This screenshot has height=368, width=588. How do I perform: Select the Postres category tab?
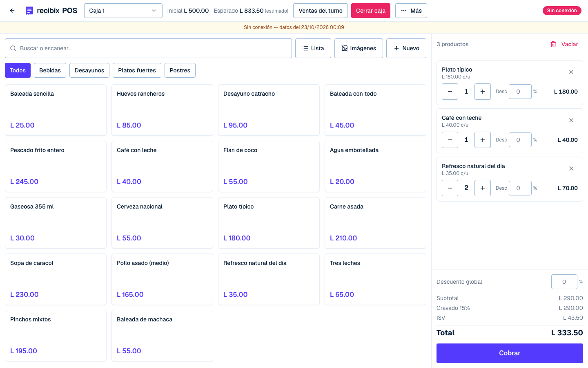click(x=180, y=70)
